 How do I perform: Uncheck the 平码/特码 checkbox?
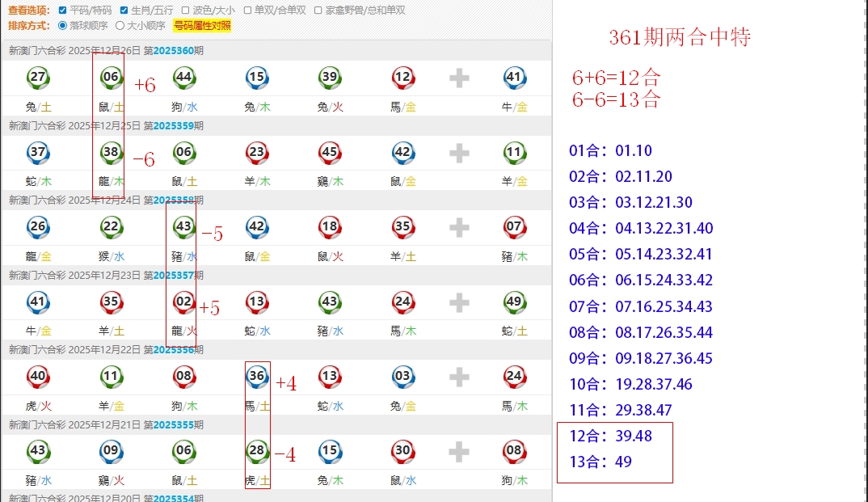coord(63,11)
